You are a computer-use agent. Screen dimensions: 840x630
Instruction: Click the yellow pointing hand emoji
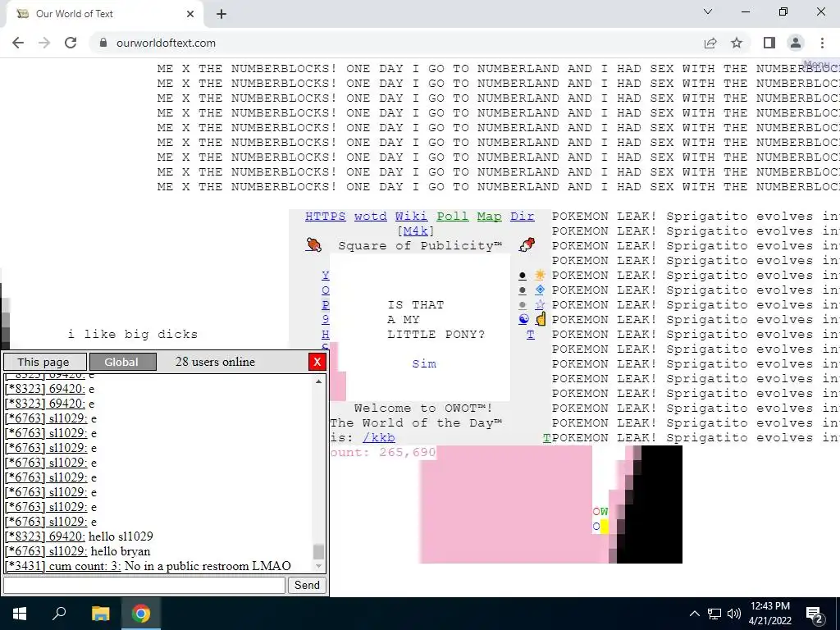click(541, 319)
